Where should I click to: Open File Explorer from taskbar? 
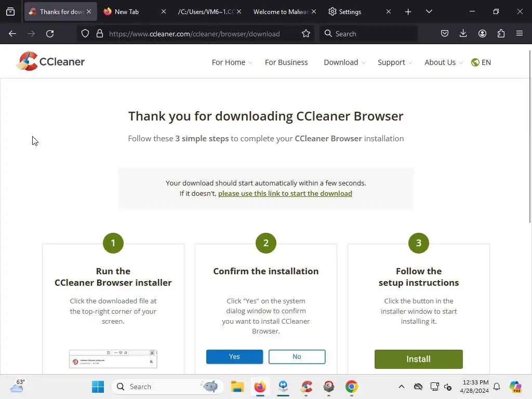click(x=237, y=387)
